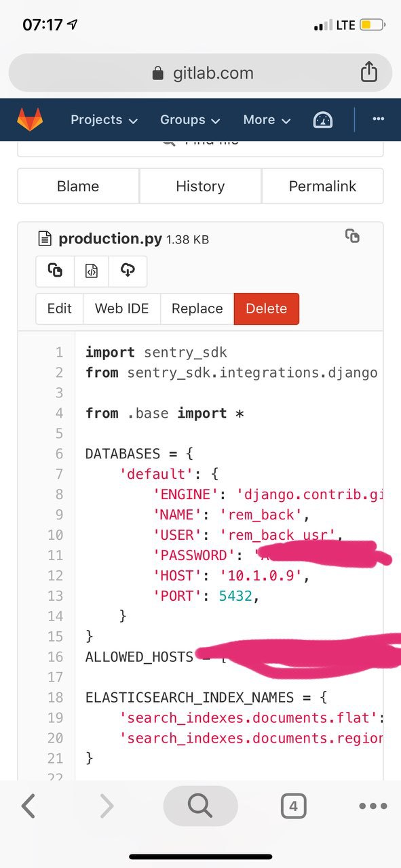Copy file contents button
This screenshot has height=868, width=401.
click(55, 271)
